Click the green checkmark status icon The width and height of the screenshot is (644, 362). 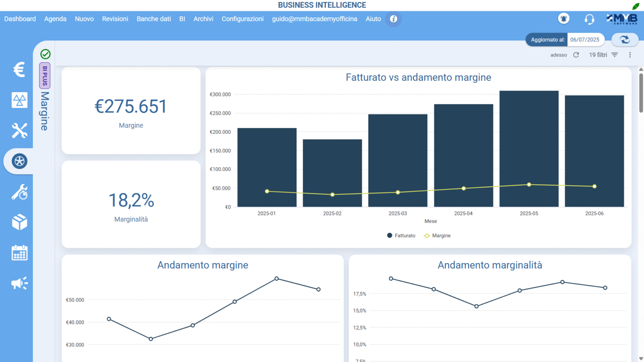pyautogui.click(x=45, y=54)
